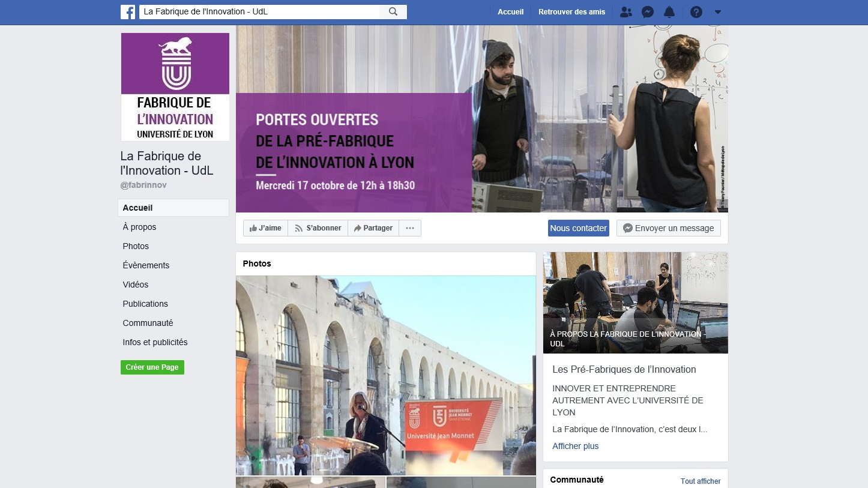Click the page title La Fabrique de l'Innovation - UdL

pos(167,163)
